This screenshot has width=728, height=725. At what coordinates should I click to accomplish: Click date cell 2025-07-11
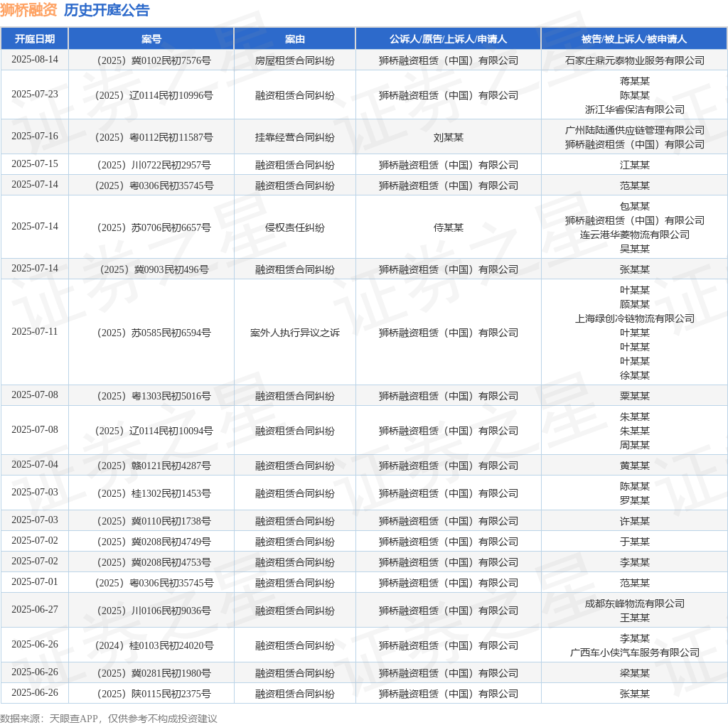pos(35,331)
